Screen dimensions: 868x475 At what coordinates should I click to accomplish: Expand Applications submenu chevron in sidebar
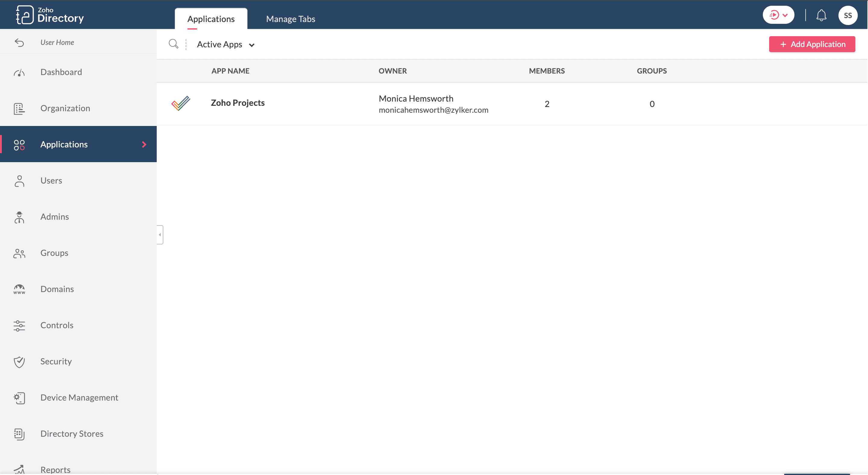(x=144, y=145)
